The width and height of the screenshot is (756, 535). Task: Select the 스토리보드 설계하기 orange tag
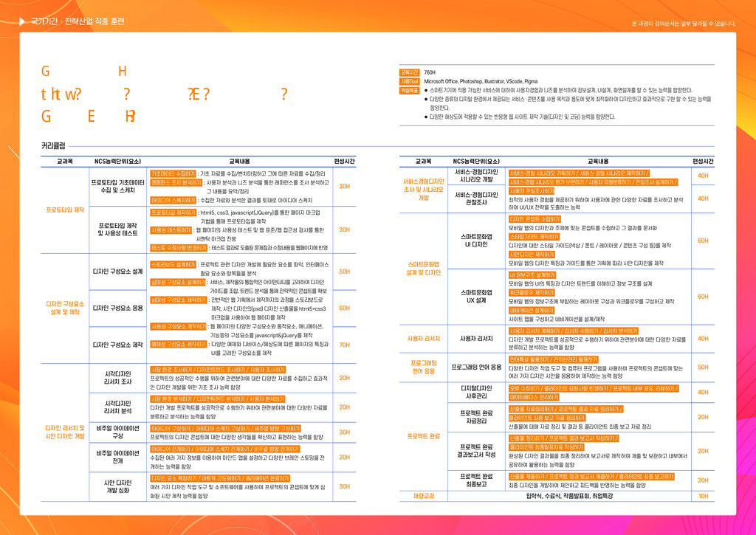(173, 263)
